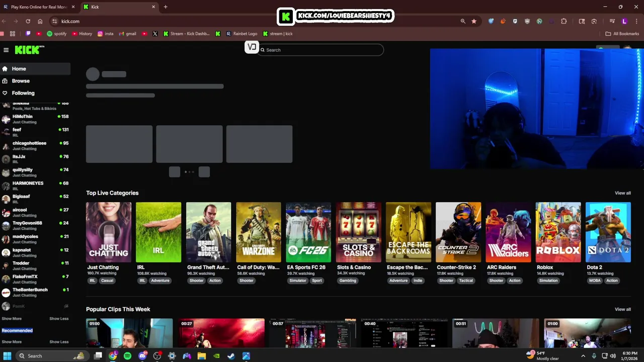The width and height of the screenshot is (644, 362).
Task: Open the All Bookmarks folder
Action: pos(622,34)
